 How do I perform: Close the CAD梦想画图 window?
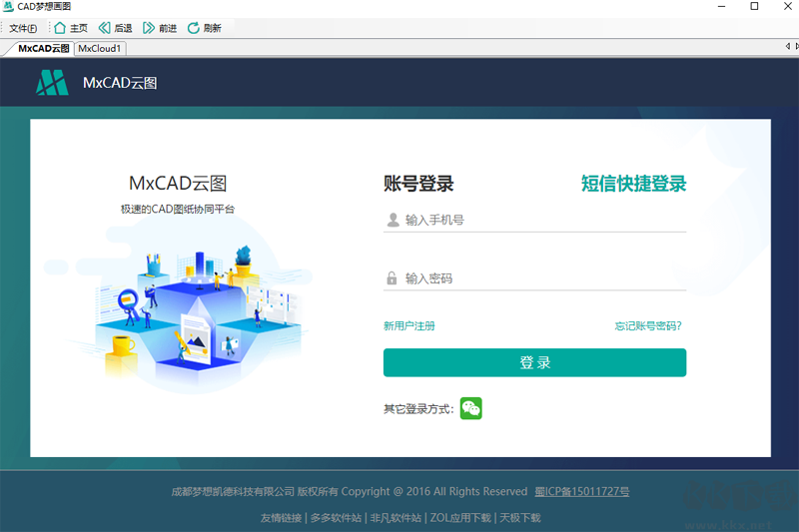[x=788, y=6]
